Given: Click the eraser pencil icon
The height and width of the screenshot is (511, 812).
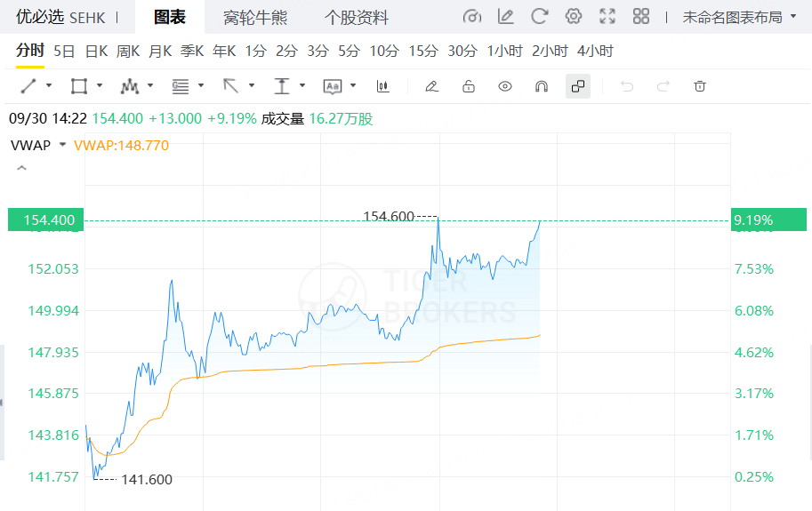Looking at the screenshot, I should click(x=431, y=86).
